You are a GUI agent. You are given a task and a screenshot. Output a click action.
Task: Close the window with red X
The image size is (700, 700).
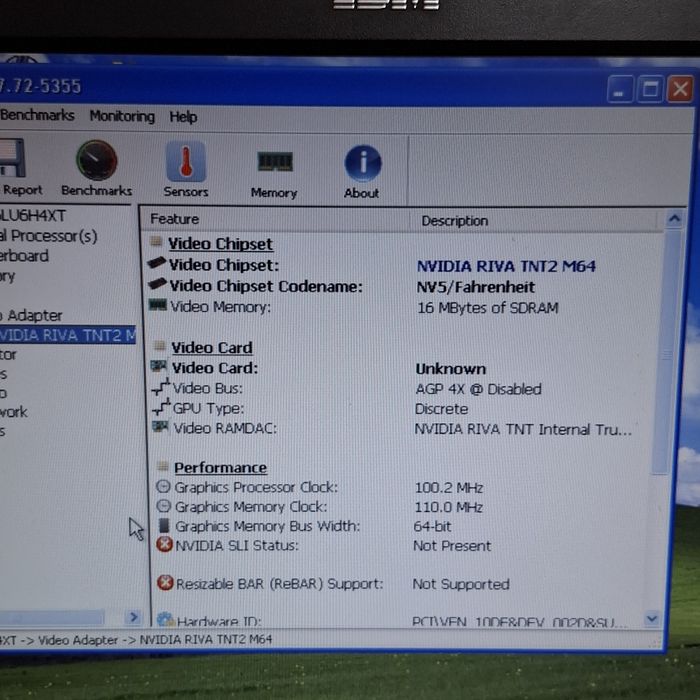[680, 89]
